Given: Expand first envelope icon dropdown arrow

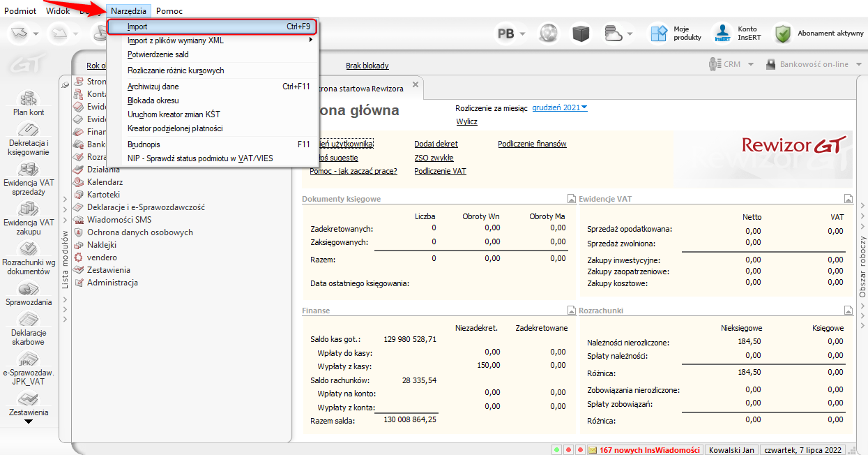Looking at the screenshot, I should [36, 33].
